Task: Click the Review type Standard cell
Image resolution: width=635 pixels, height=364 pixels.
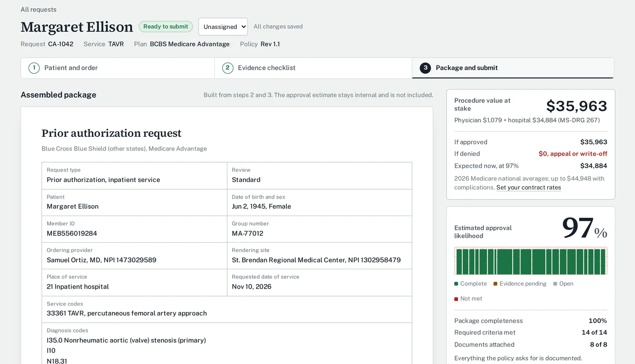Action: point(319,176)
